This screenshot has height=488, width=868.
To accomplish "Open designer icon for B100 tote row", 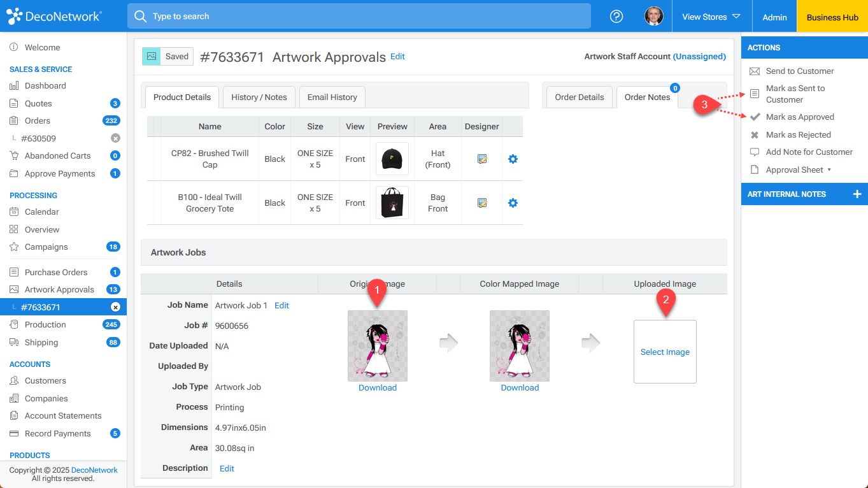I will (482, 203).
